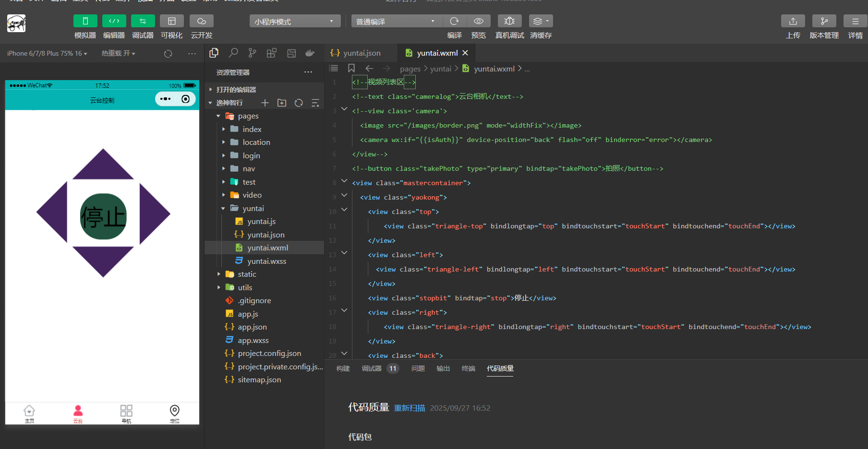The height and width of the screenshot is (449, 868).
Task: Click the compile refresh icon
Action: pos(454,21)
